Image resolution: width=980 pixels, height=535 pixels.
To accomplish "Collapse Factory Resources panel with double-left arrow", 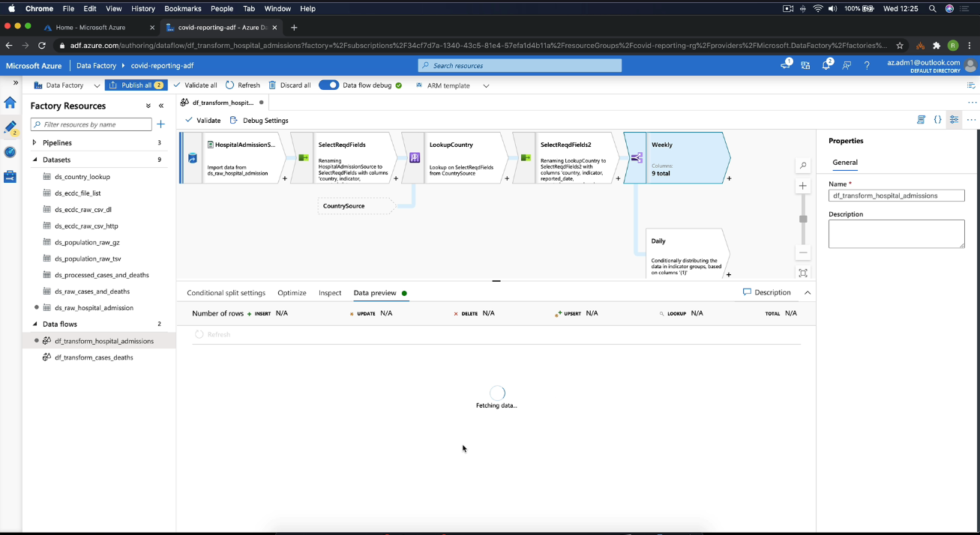I will tap(161, 106).
